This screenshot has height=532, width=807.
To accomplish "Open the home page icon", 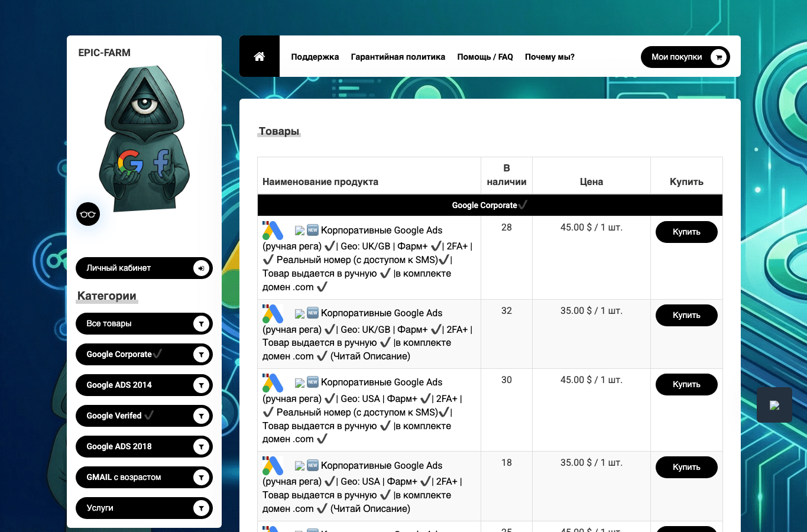I will tap(259, 56).
